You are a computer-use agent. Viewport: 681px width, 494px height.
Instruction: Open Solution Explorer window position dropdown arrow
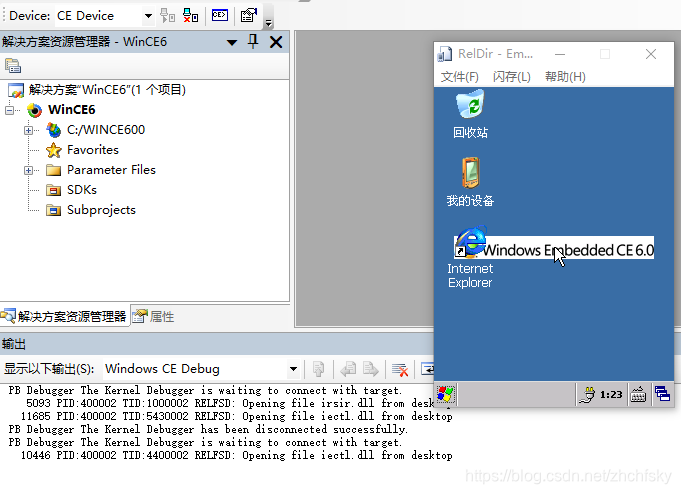(x=232, y=43)
